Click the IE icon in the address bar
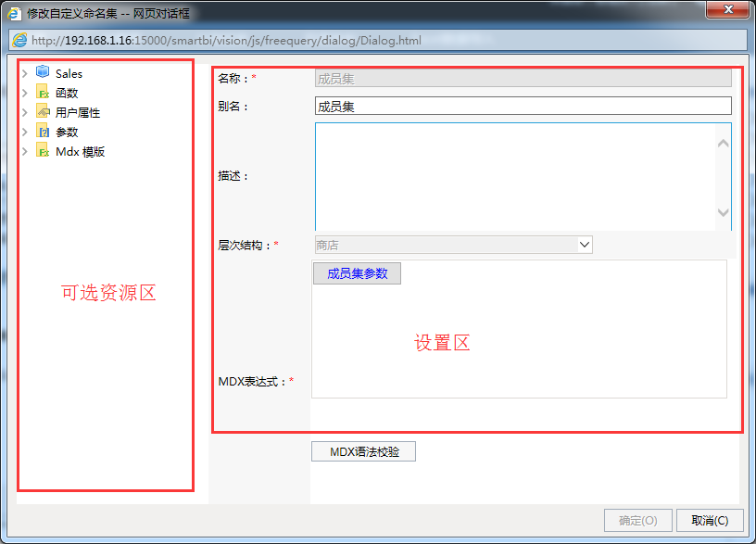 click(19, 40)
